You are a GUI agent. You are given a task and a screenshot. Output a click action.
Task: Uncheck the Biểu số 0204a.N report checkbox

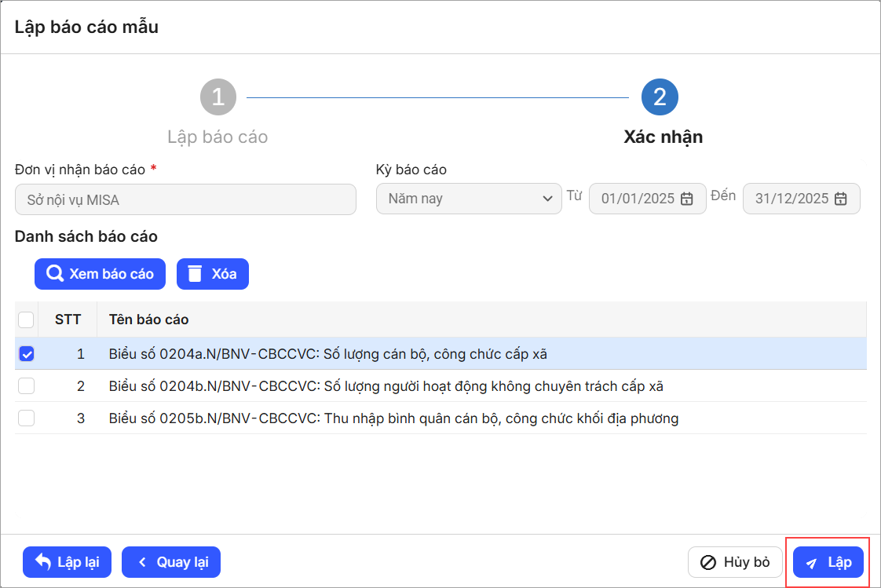[26, 354]
